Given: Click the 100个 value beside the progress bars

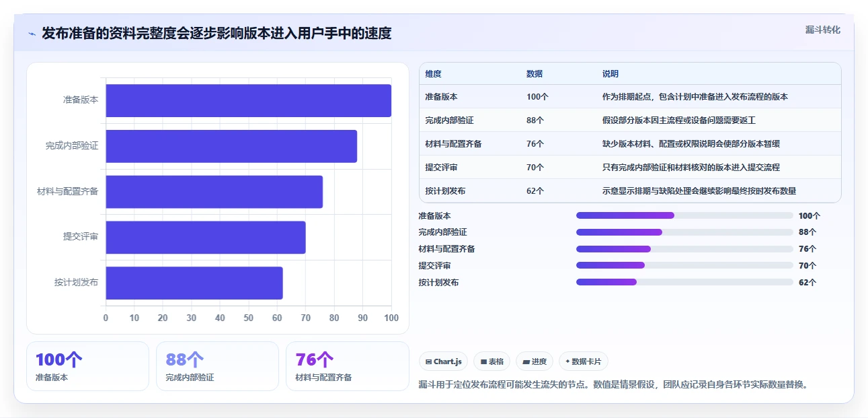Looking at the screenshot, I should point(810,216).
